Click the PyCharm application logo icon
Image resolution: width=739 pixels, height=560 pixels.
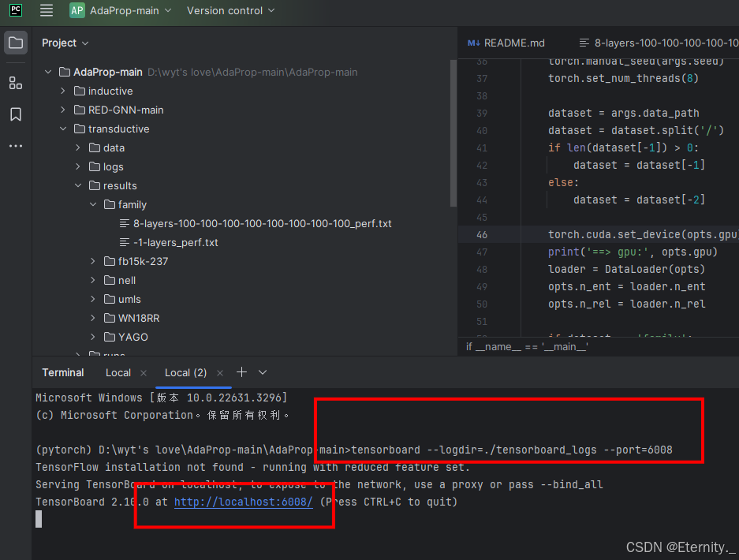[x=16, y=10]
